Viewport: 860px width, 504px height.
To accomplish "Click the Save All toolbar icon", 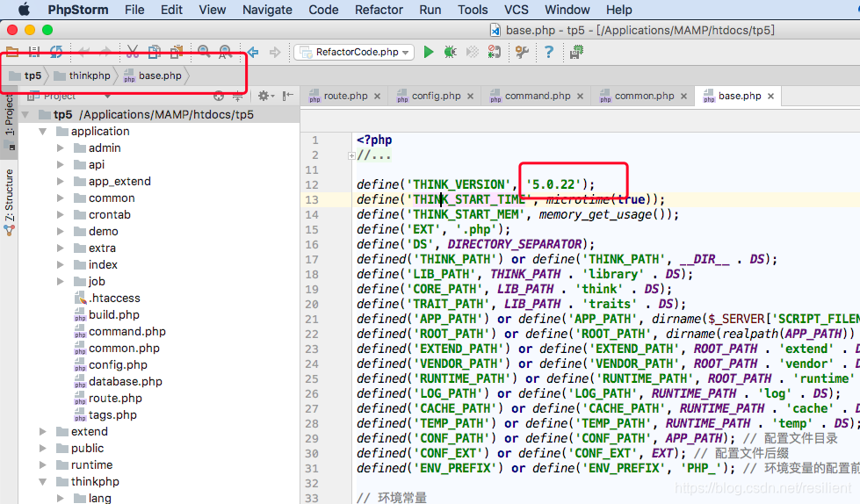I will [x=34, y=52].
